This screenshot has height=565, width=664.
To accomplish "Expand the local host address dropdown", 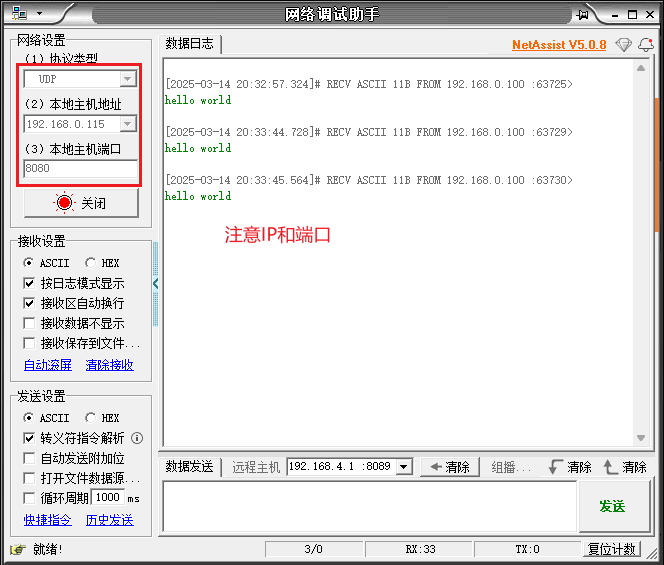I will pos(127,124).
